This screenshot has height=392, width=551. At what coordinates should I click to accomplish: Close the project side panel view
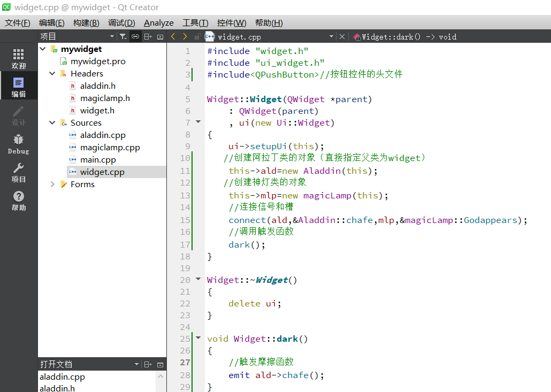[160, 36]
